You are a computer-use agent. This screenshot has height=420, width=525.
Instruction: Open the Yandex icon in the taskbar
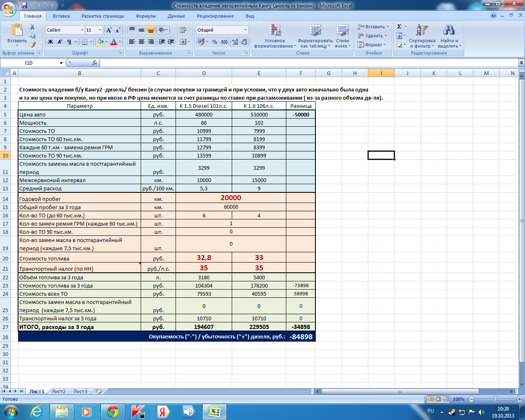(x=163, y=412)
